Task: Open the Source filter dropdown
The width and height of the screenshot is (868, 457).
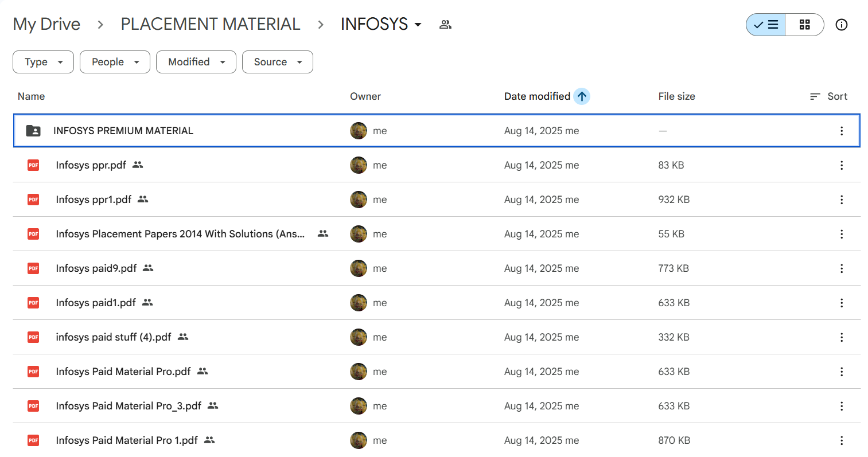Action: point(277,62)
